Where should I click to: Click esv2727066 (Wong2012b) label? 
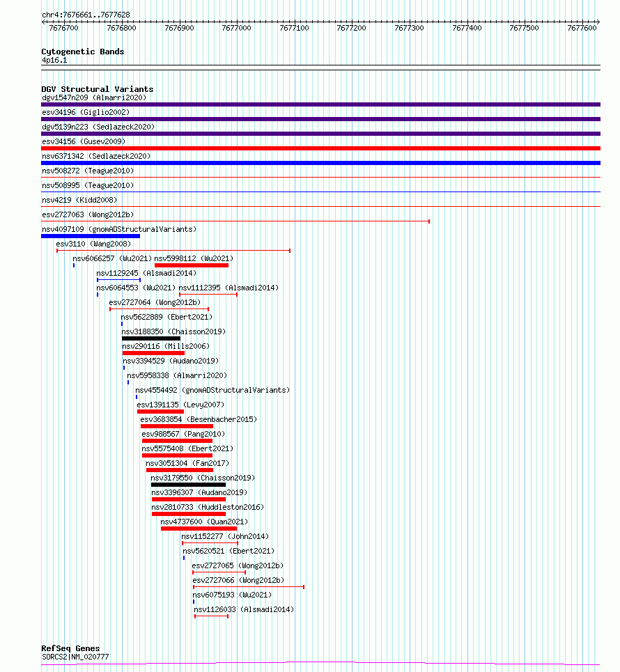238,580
